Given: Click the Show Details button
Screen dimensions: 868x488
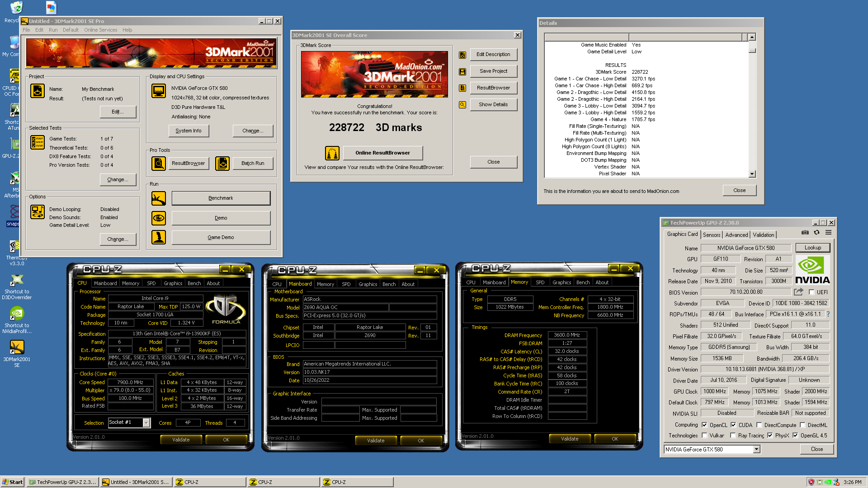Looking at the screenshot, I should (x=493, y=105).
